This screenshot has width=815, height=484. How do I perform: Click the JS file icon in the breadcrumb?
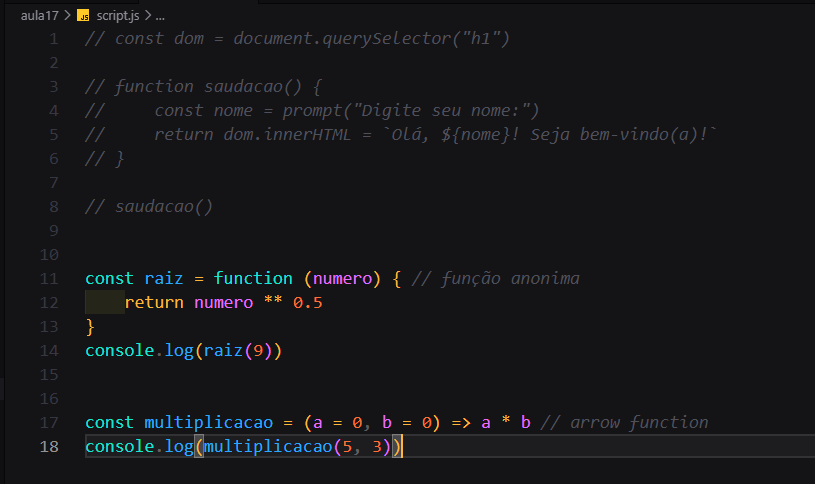pos(83,16)
